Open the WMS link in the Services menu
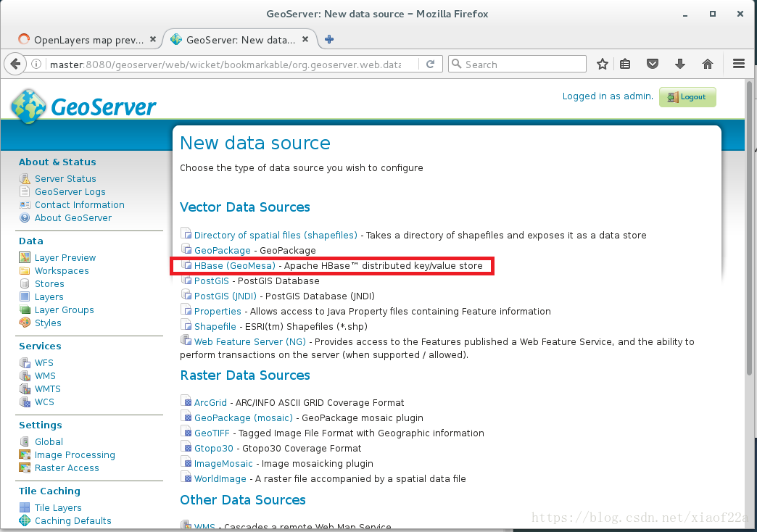This screenshot has height=532, width=757. click(x=46, y=375)
